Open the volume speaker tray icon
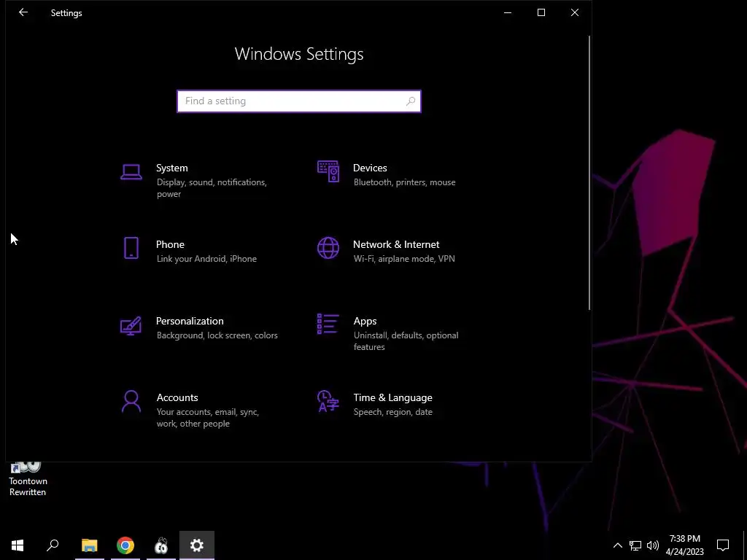 [x=653, y=545]
